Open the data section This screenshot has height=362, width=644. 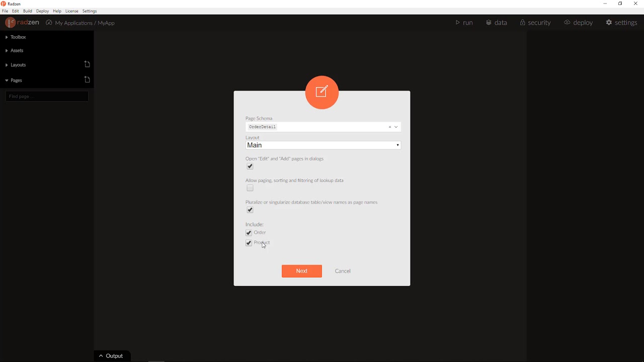tap(497, 23)
